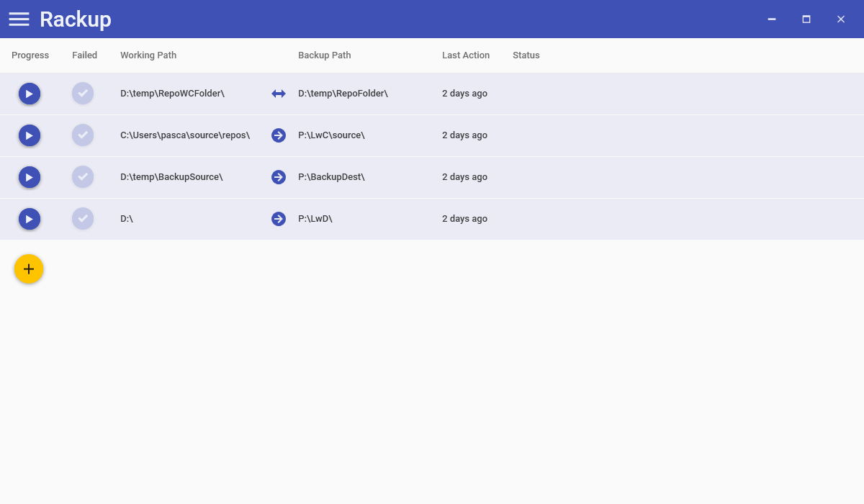Image resolution: width=864 pixels, height=504 pixels.
Task: Start the D:\ to P:\LwD\ backup
Action: (30, 219)
